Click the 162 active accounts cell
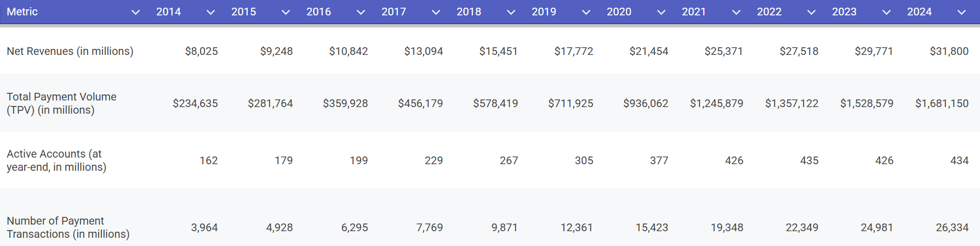The width and height of the screenshot is (980, 246). 208,160
